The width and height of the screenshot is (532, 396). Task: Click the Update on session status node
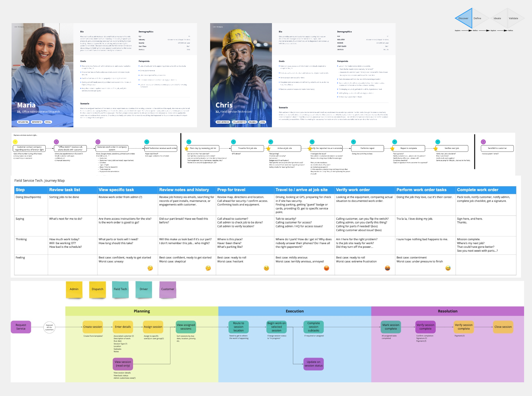click(x=313, y=364)
